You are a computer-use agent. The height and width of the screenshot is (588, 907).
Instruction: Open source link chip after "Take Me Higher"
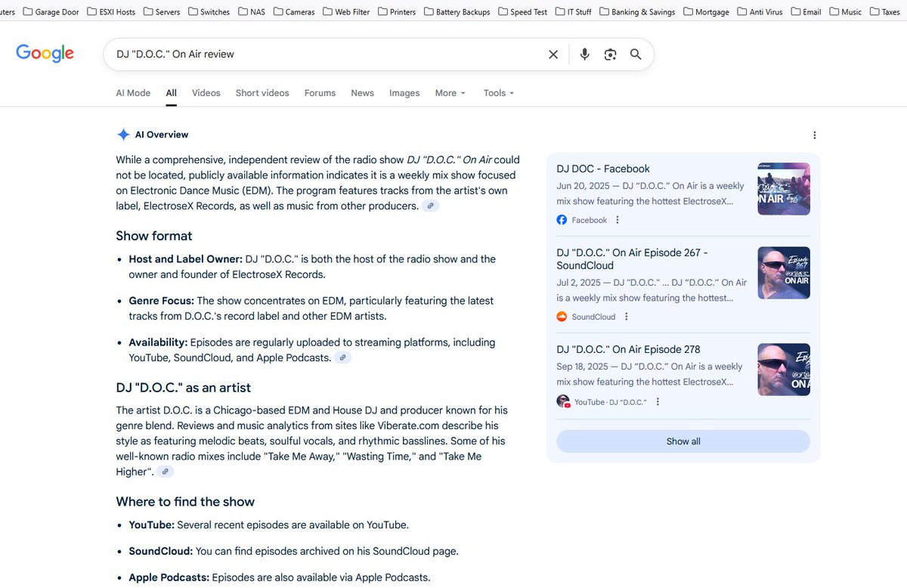click(166, 472)
